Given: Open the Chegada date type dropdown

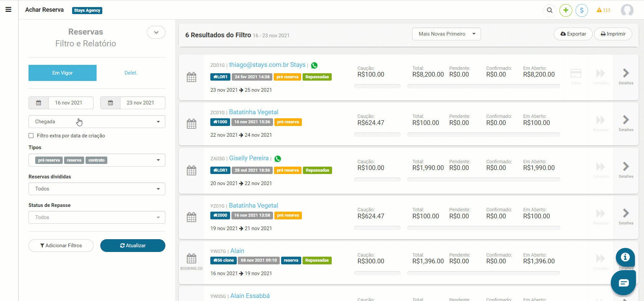Looking at the screenshot, I should pos(97,122).
